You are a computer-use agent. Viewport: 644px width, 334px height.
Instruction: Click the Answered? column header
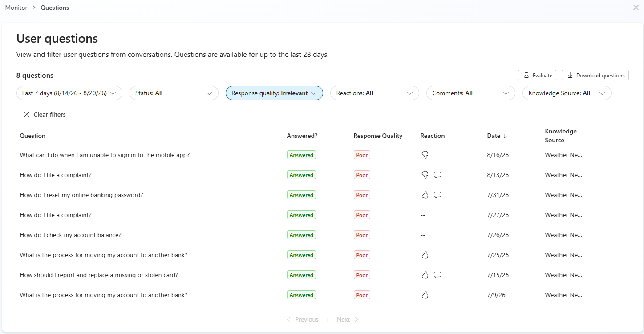(302, 136)
